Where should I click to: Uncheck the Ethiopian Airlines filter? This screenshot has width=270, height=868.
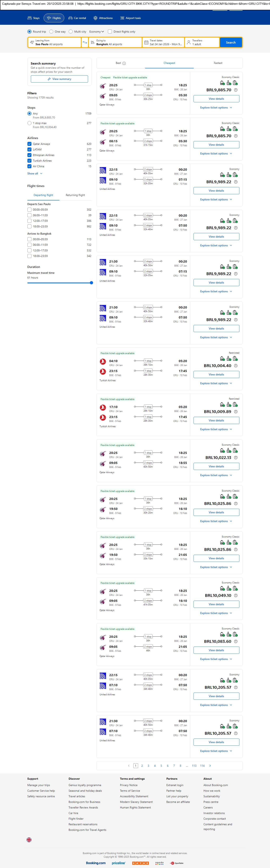pos(29,155)
